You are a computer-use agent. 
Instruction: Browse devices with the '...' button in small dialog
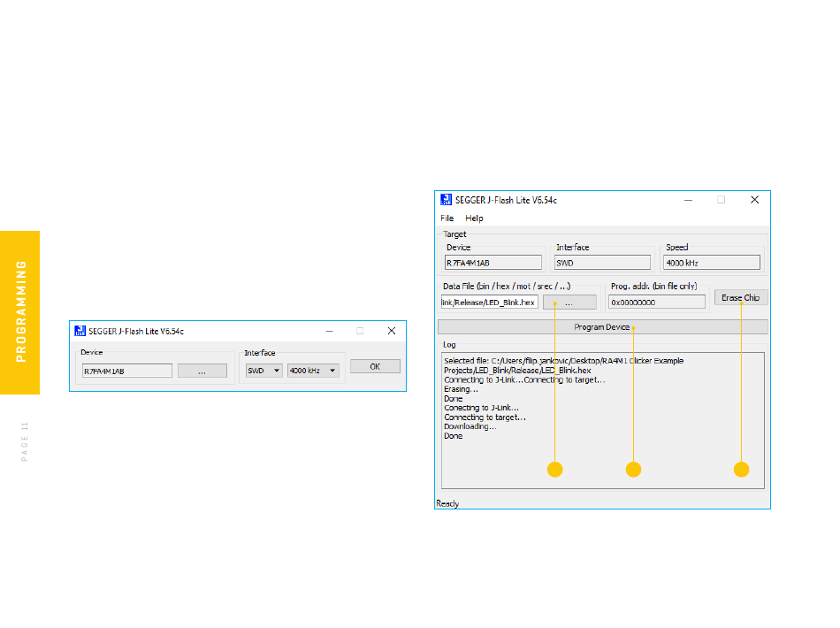pyautogui.click(x=202, y=371)
